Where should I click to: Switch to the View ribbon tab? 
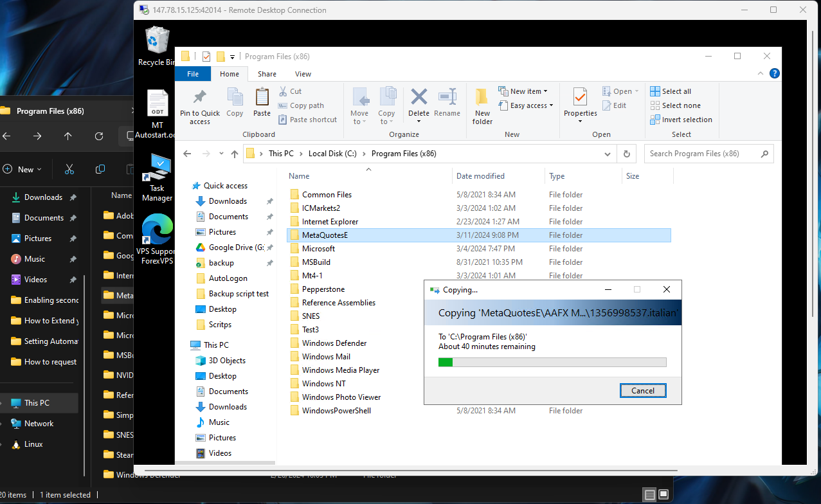coord(303,73)
